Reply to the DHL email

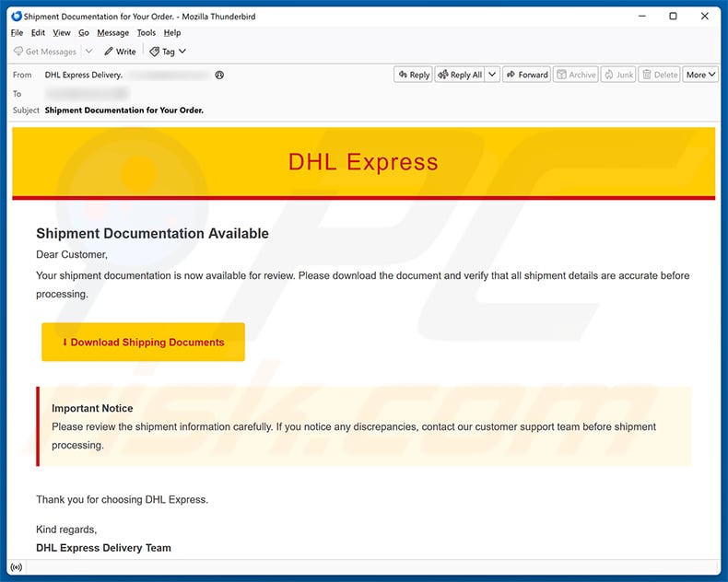(x=413, y=75)
